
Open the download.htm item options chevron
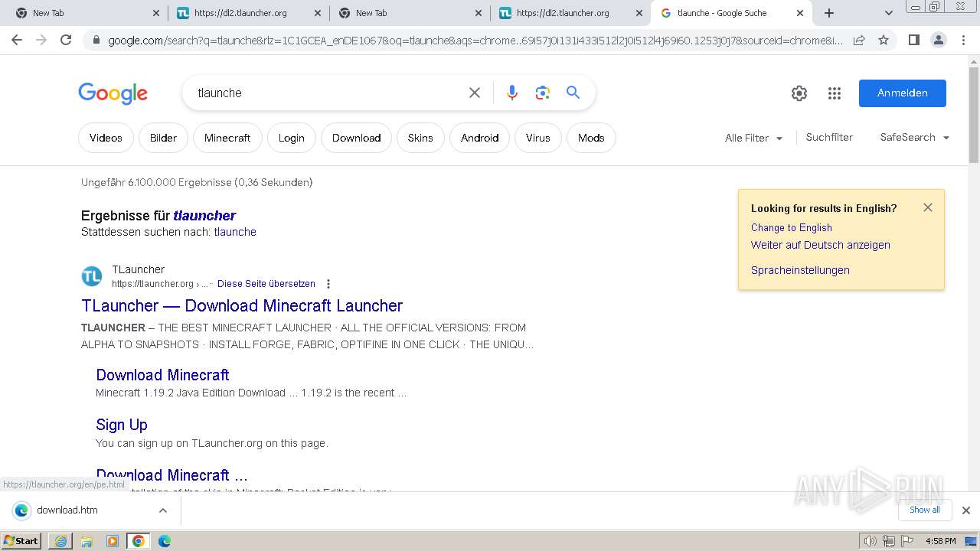[162, 510]
